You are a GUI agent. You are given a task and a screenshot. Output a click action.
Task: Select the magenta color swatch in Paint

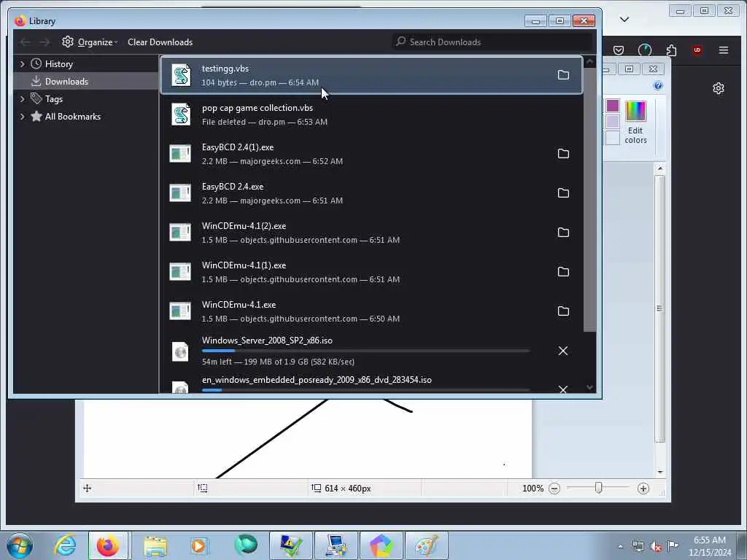[x=613, y=106]
